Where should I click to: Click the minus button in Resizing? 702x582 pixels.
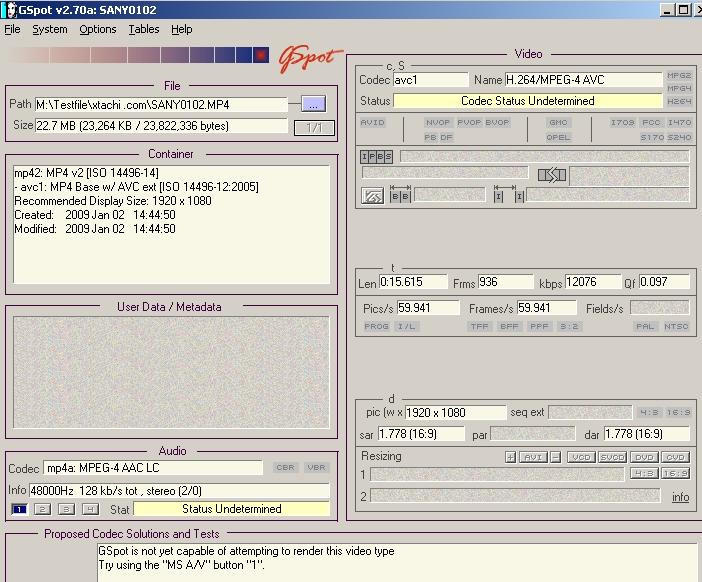556,457
